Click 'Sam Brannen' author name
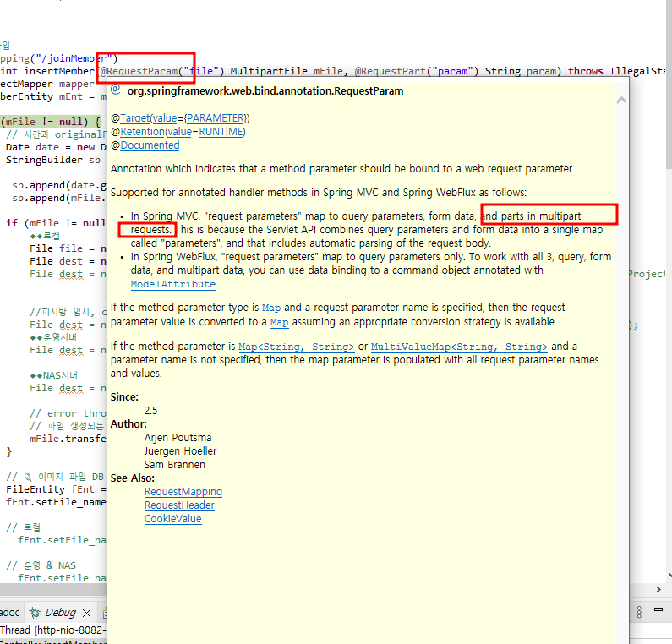Image resolution: width=672 pixels, height=644 pixels. pyautogui.click(x=174, y=465)
